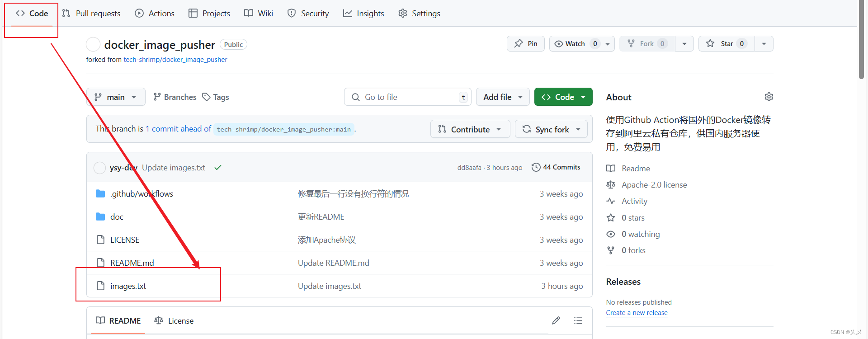View the 44 Commits history
Image resolution: width=868 pixels, height=339 pixels.
(x=556, y=167)
